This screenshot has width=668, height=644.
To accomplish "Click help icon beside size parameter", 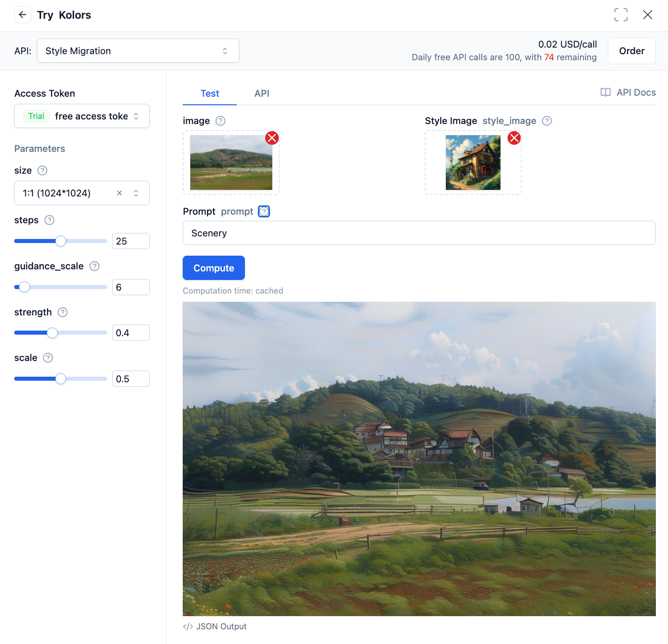I will [x=43, y=171].
